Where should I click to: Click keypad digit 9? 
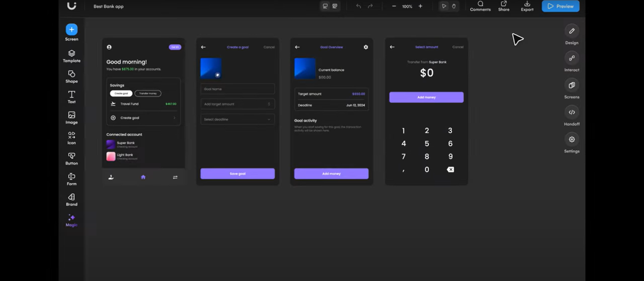point(450,157)
